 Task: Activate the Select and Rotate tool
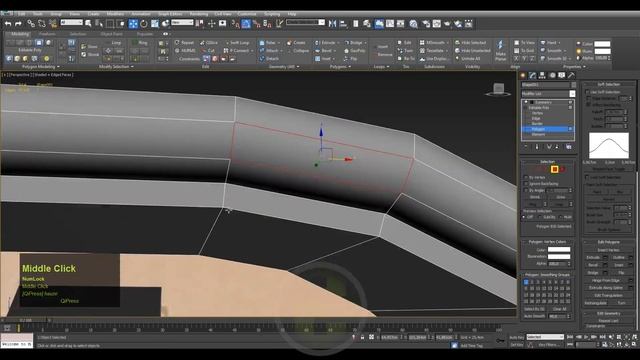click(144, 24)
